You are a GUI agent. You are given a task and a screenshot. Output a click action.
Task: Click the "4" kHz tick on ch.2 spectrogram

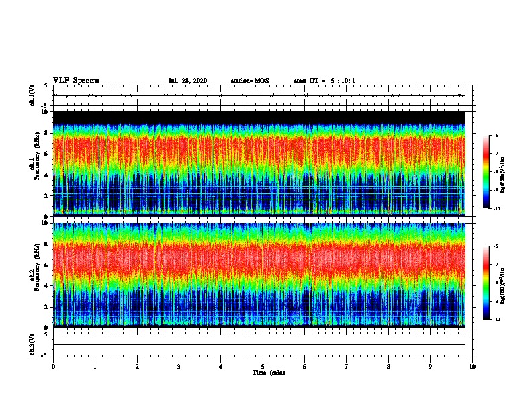(x=46, y=286)
